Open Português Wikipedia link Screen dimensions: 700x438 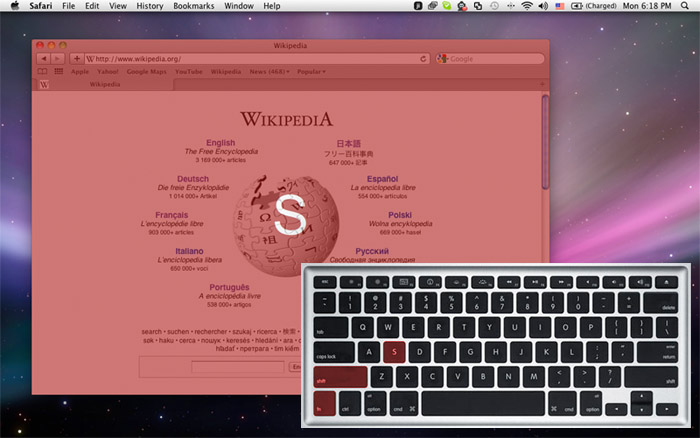coord(229,287)
